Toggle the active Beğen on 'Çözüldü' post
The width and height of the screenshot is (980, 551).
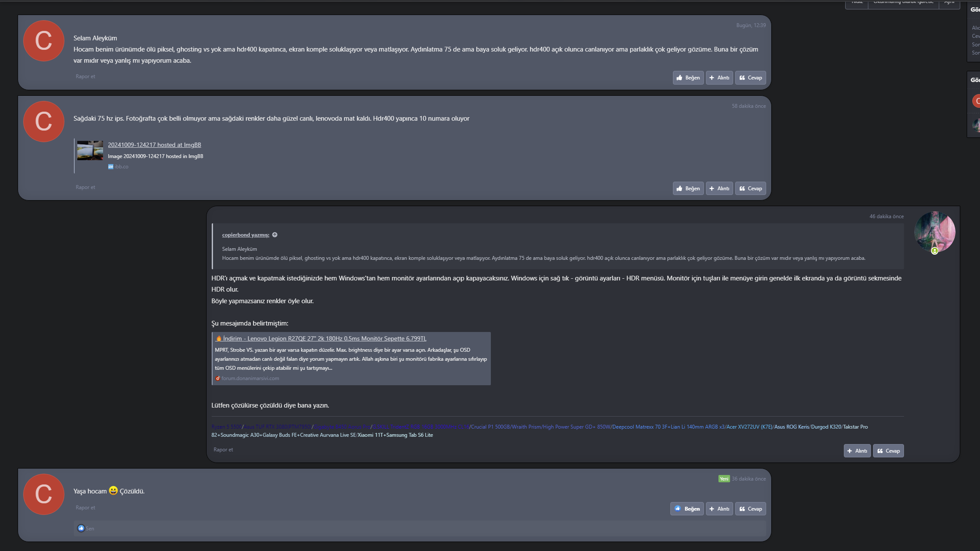[x=687, y=509]
